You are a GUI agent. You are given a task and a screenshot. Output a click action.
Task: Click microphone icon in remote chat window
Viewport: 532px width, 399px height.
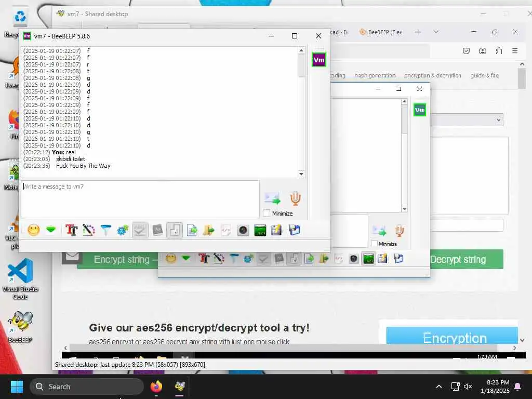point(400,231)
